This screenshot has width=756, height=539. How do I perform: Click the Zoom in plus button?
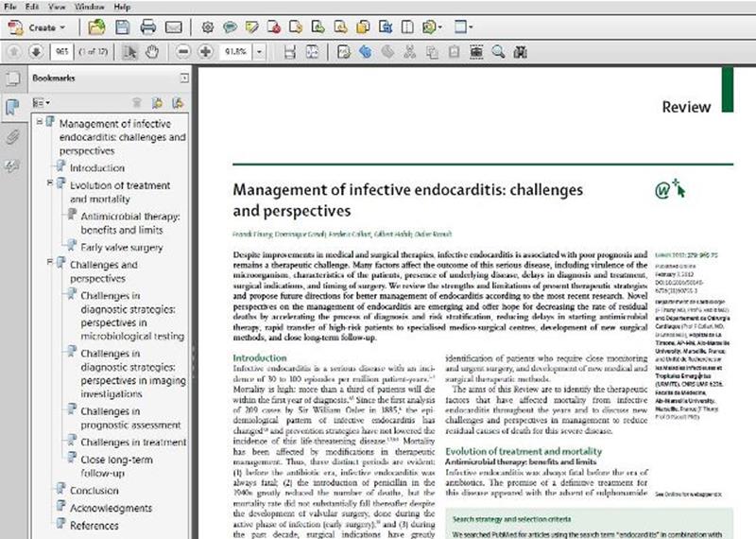pyautogui.click(x=205, y=50)
